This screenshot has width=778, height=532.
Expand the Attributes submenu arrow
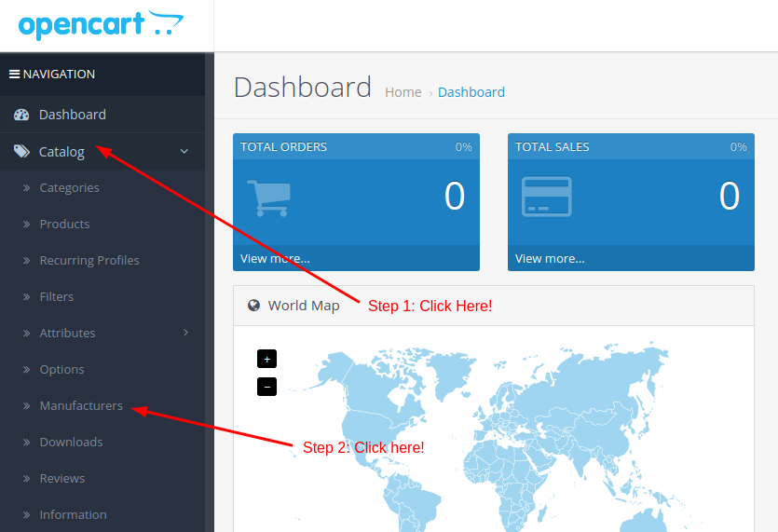coord(186,333)
